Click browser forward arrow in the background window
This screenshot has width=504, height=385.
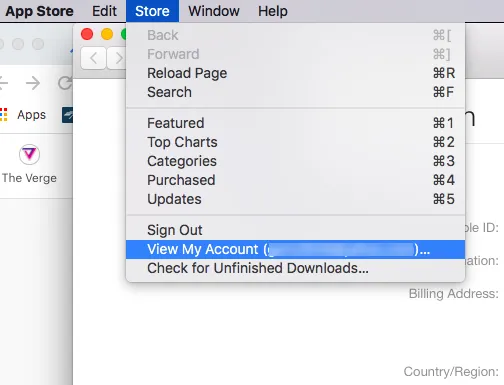(33, 83)
